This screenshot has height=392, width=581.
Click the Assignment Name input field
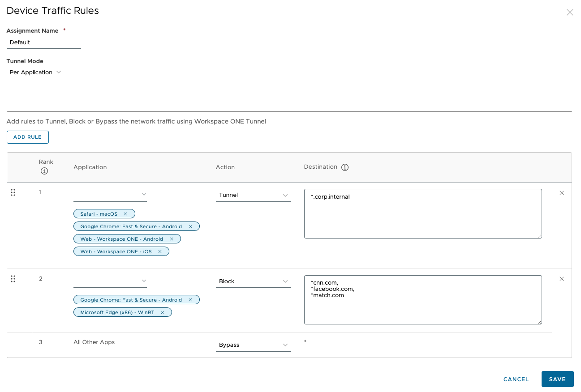[43, 43]
